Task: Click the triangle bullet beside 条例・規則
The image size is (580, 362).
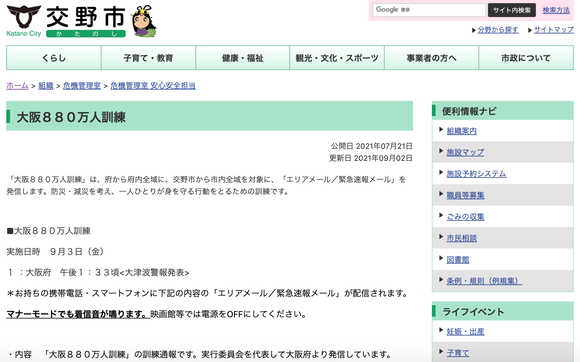Action: click(x=441, y=280)
